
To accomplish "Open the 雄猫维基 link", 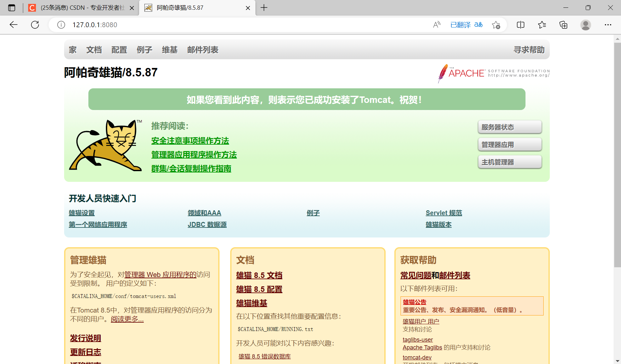I will coord(252,303).
